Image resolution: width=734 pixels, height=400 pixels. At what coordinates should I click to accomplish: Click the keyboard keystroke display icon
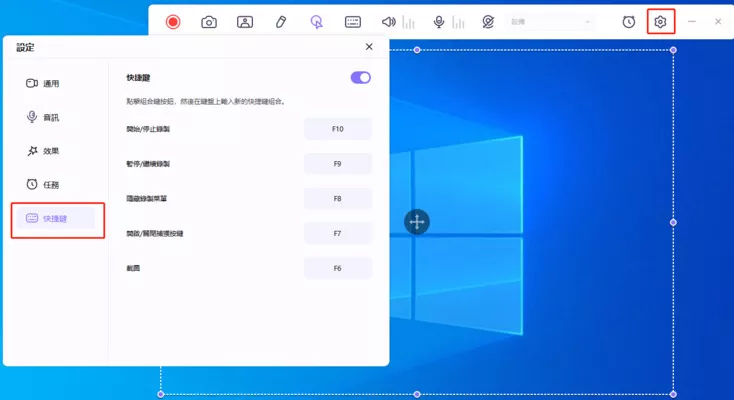353,22
